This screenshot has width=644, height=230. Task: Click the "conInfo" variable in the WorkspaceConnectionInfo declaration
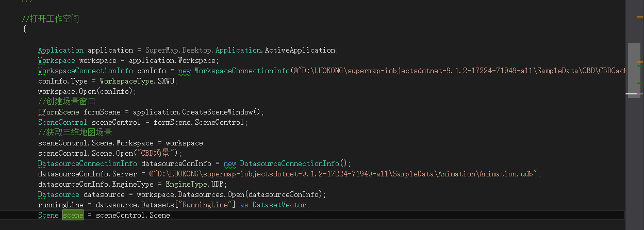point(151,71)
